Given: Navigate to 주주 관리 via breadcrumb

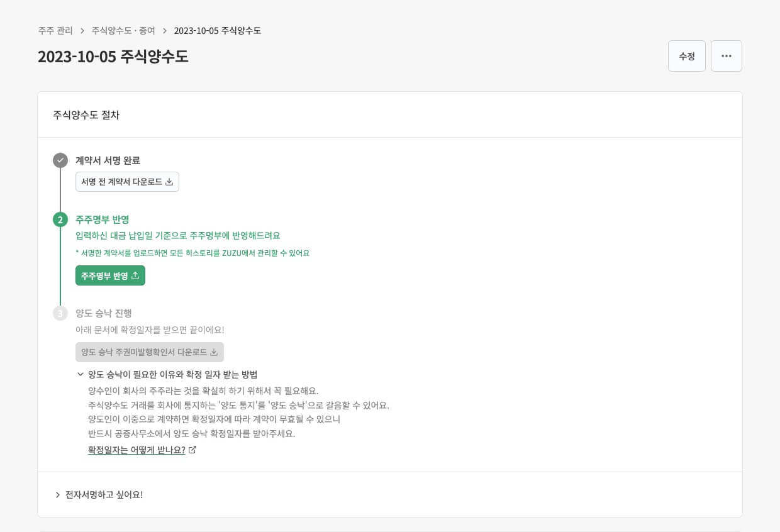Looking at the screenshot, I should pyautogui.click(x=55, y=30).
